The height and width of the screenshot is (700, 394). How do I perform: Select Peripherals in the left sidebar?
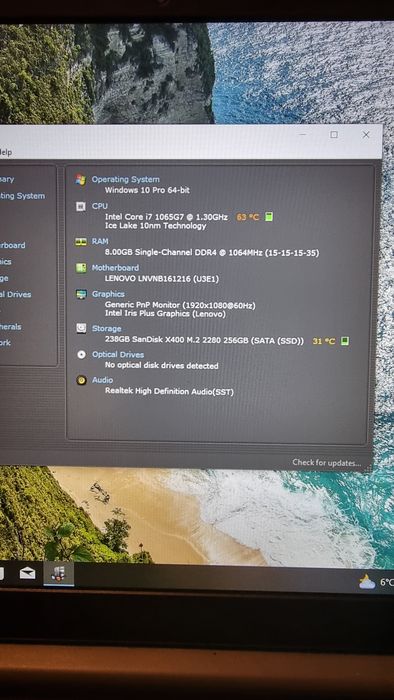point(11,327)
